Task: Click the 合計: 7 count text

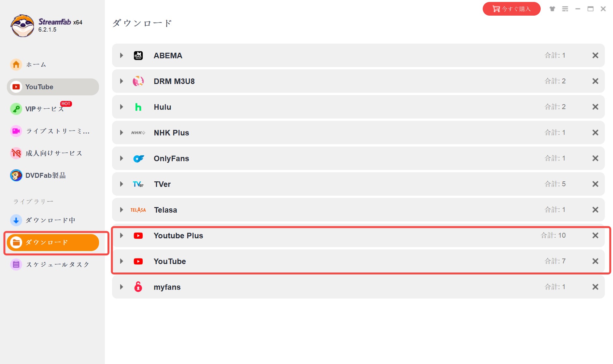Action: point(555,261)
